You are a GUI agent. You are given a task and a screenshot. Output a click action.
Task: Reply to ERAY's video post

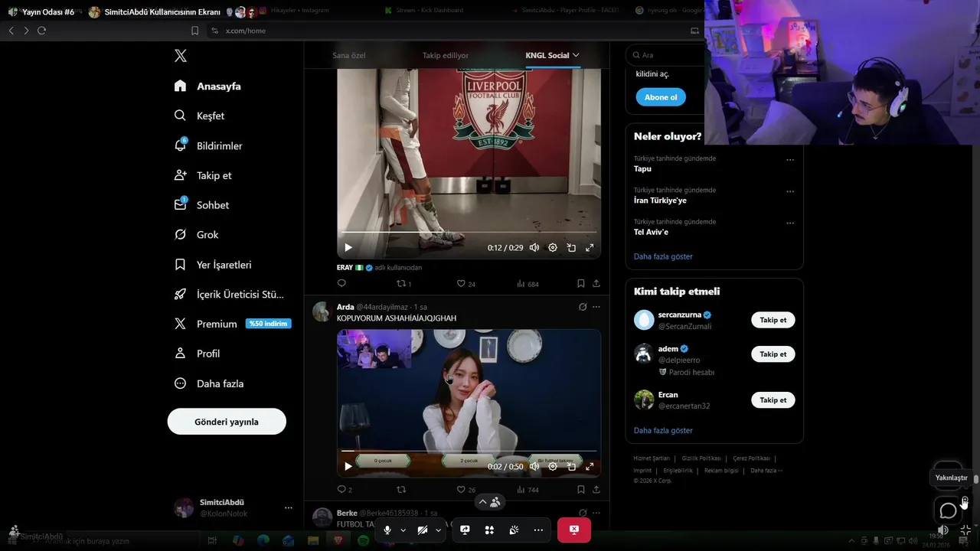341,283
